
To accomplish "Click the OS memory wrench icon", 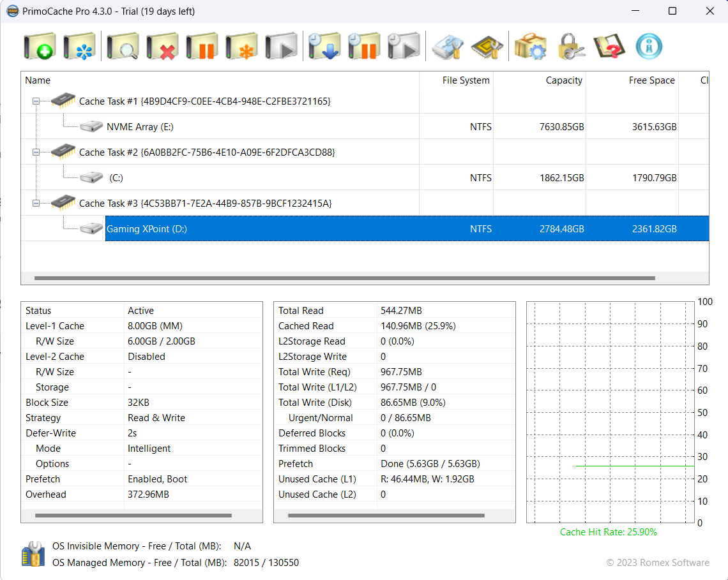I will [33, 554].
